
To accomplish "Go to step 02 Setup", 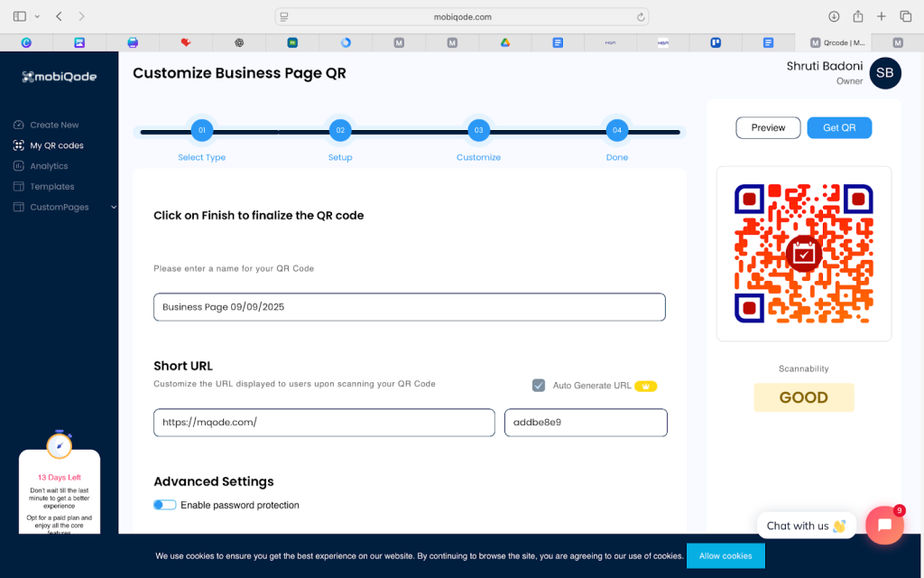I will (x=340, y=131).
